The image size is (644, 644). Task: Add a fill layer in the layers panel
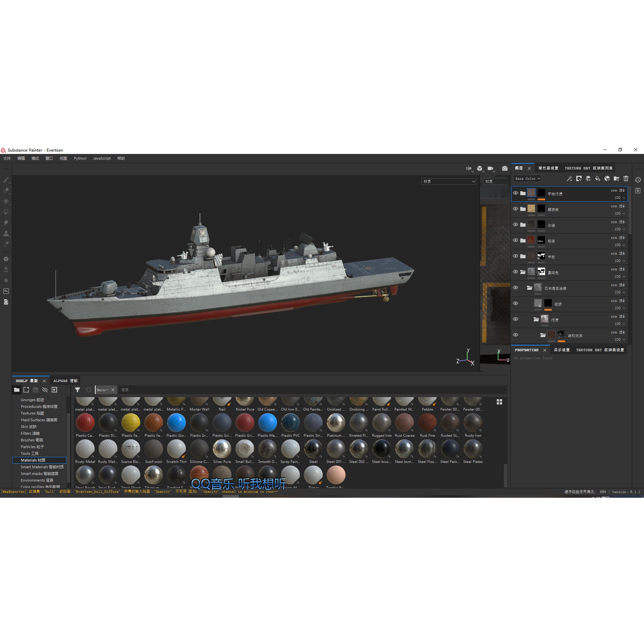597,179
